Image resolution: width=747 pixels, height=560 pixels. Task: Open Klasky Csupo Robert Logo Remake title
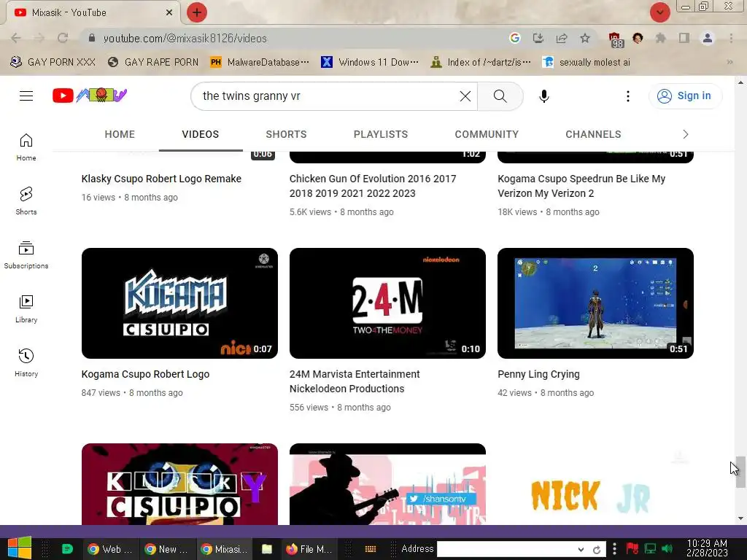tap(161, 179)
